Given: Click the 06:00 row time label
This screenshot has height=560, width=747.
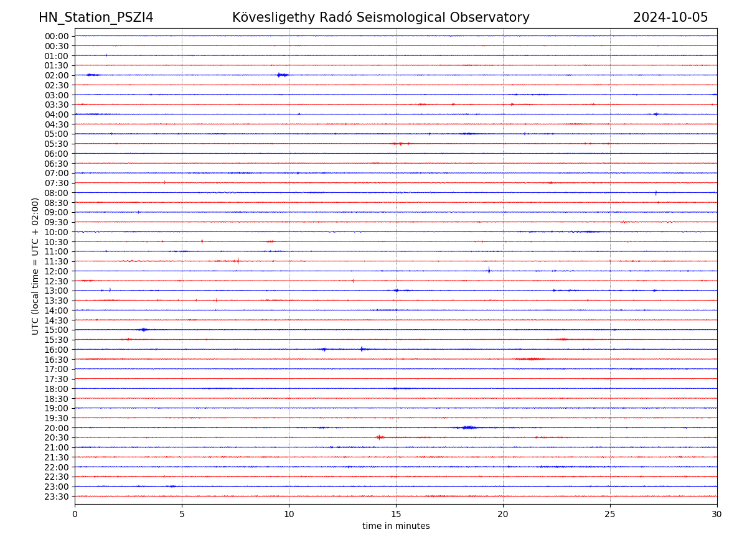Looking at the screenshot, I should 57,154.
